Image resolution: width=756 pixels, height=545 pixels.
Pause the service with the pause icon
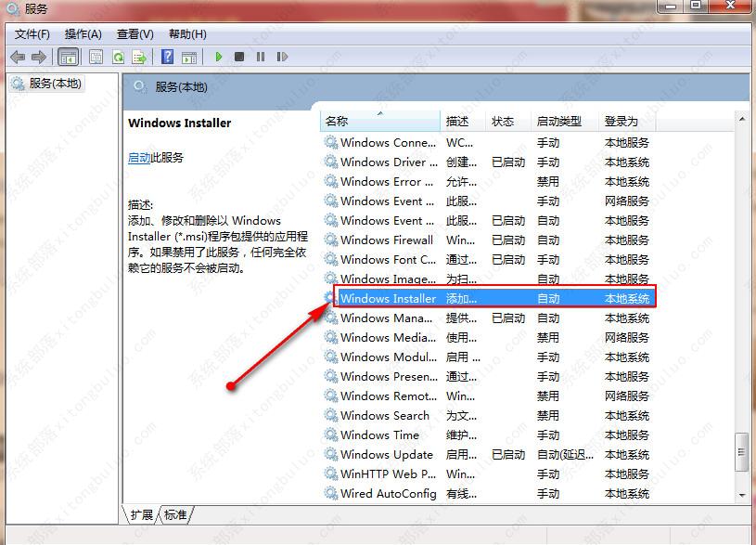(x=261, y=57)
